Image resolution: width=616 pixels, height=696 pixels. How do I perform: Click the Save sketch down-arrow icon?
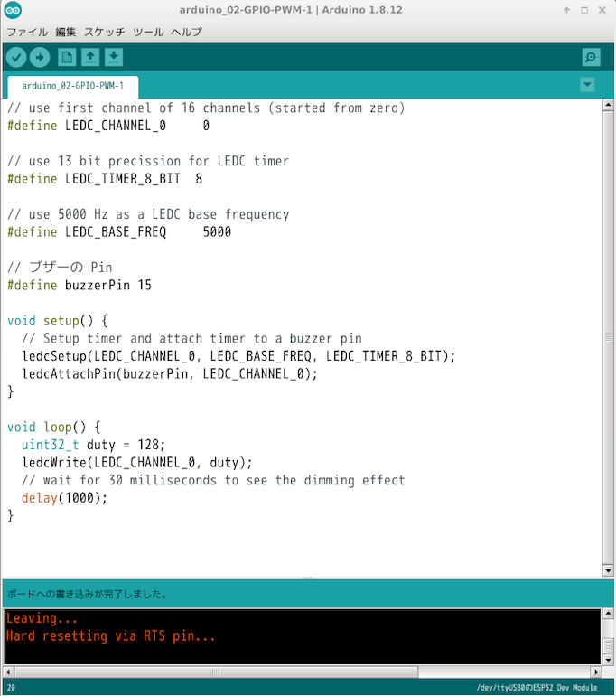114,57
